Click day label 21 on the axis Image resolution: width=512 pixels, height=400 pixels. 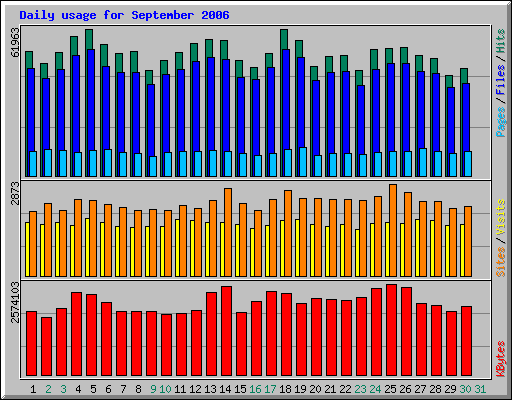[330, 389]
